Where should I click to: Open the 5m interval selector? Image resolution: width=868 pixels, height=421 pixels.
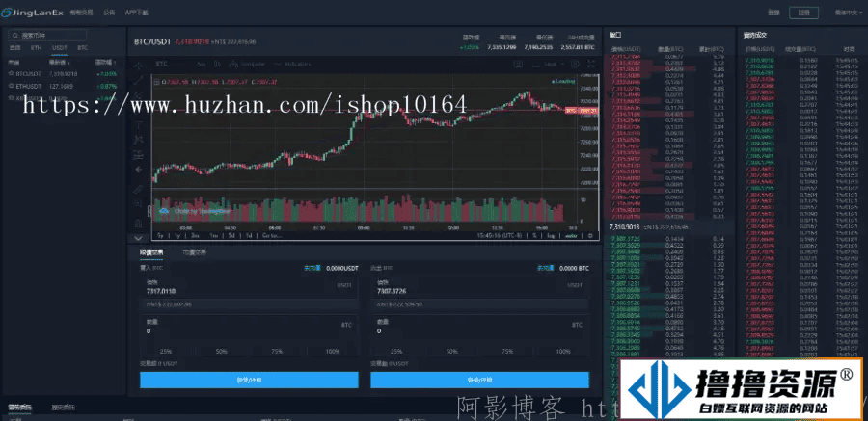(201, 65)
